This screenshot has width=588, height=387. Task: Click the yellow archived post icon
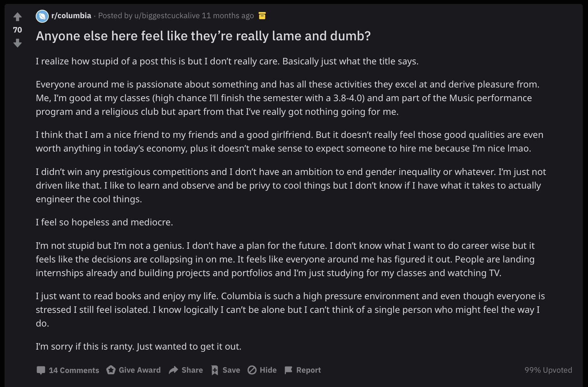pyautogui.click(x=262, y=16)
